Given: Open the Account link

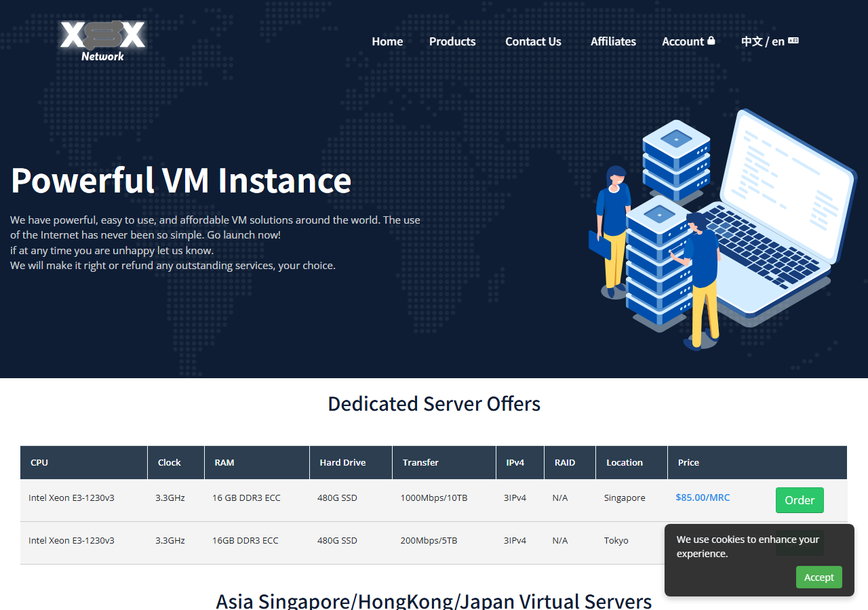Looking at the screenshot, I should (x=688, y=41).
